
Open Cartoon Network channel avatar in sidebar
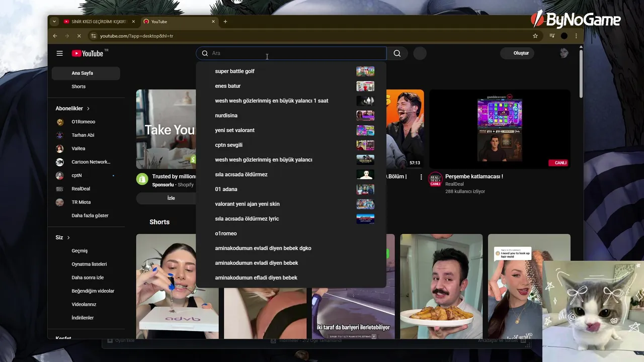coord(60,162)
